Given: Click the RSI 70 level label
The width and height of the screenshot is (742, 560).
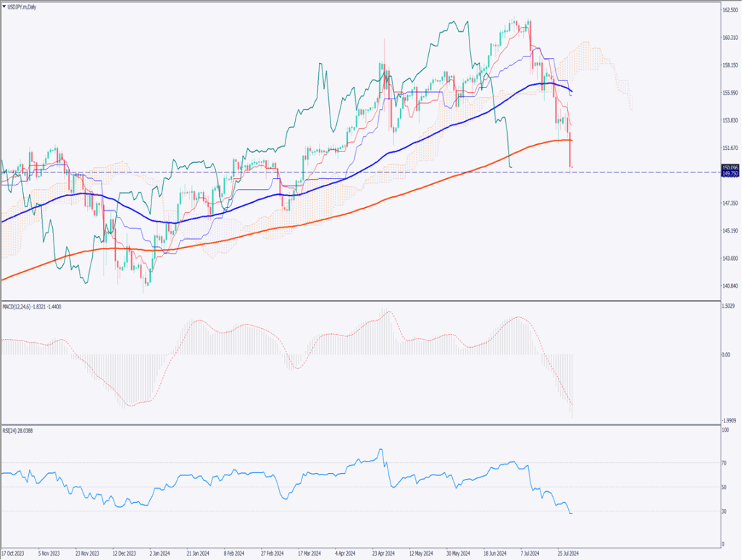Looking at the screenshot, I should click(x=725, y=462).
